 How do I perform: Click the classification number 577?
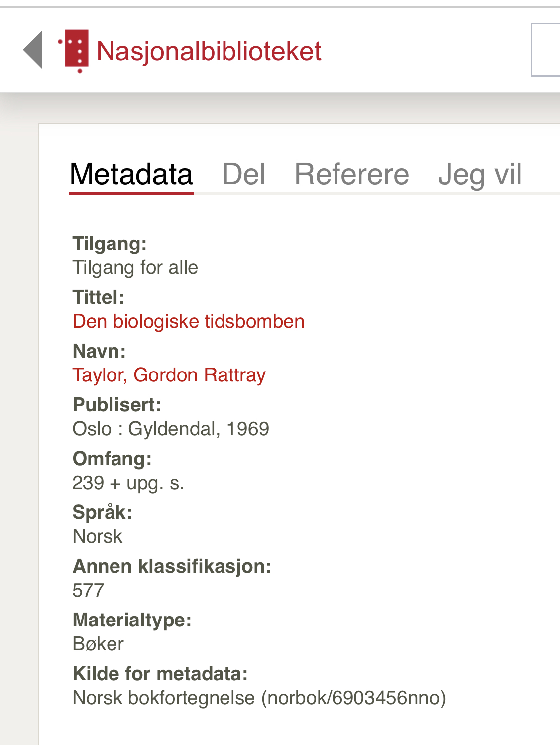point(88,591)
